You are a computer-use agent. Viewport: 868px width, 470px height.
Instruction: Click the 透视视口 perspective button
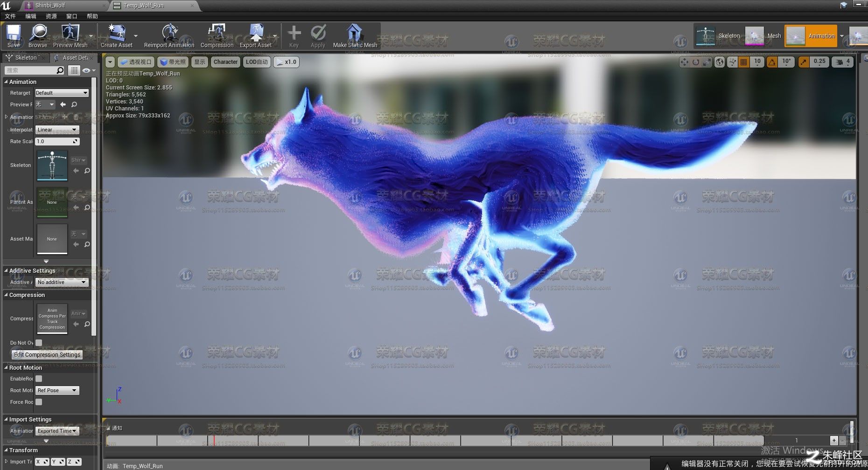coord(136,62)
